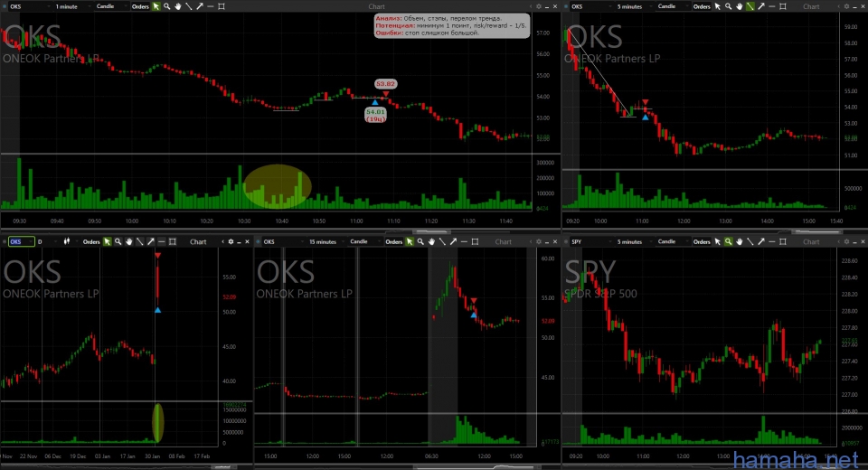Toggle Orders in the SPY chart

[702, 242]
